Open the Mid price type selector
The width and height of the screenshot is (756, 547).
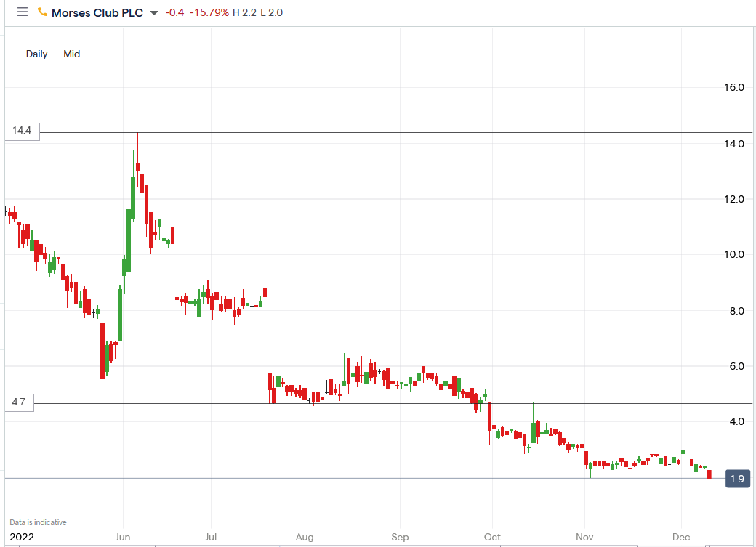tap(72, 54)
